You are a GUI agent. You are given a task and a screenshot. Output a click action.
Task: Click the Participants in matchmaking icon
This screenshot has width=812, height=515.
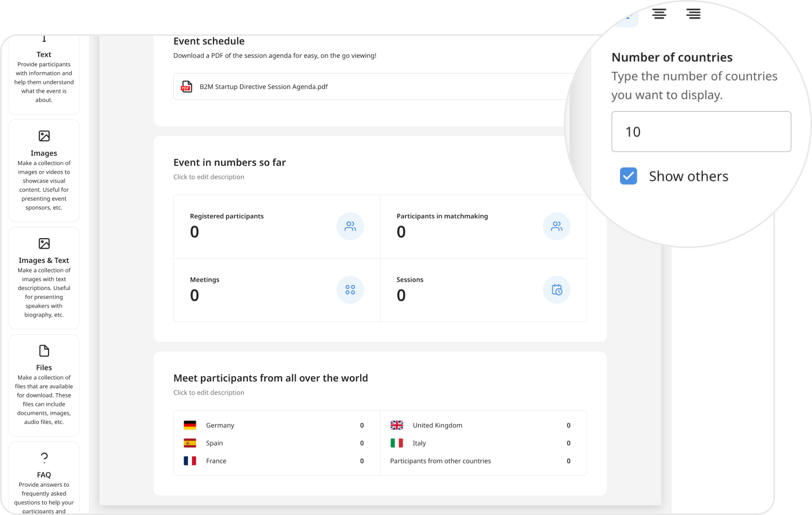pos(557,226)
